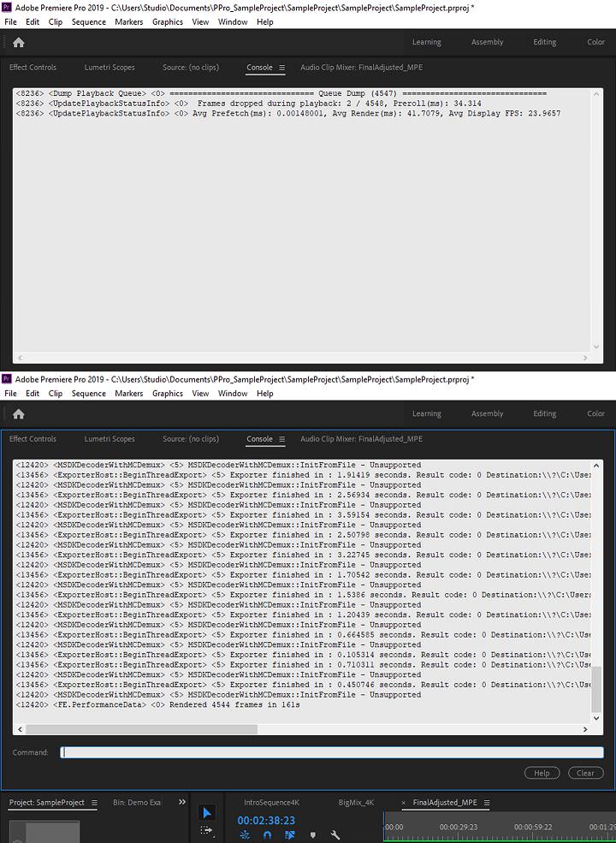Click left arrow of upper console horizontal scrollbar
The image size is (616, 843).
click(x=21, y=358)
